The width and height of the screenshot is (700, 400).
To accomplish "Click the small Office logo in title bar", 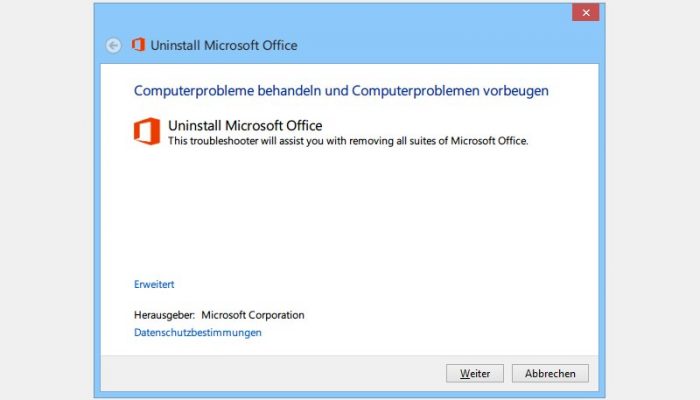I will click(x=138, y=45).
